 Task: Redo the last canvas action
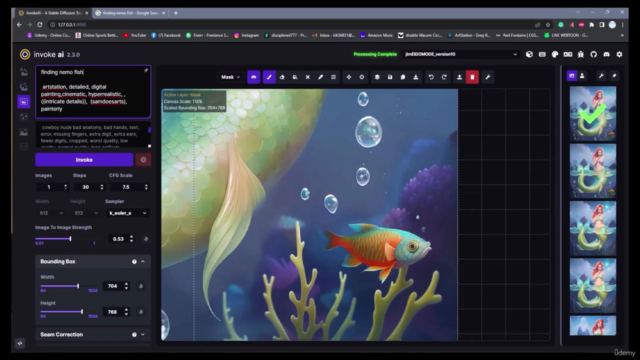point(444,77)
